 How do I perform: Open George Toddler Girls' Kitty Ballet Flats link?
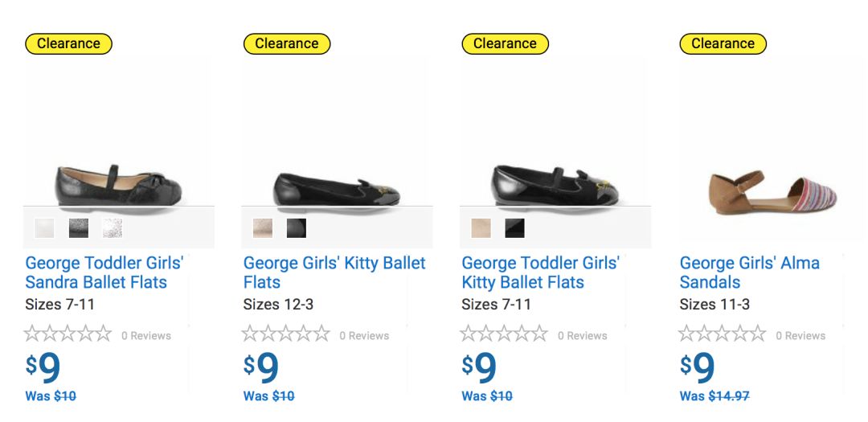coord(540,272)
